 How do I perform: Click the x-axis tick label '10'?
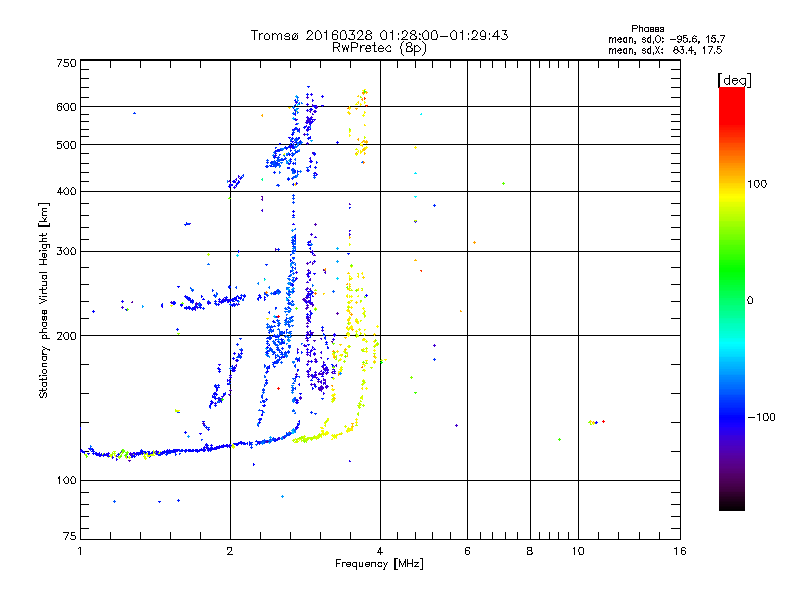pos(578,551)
